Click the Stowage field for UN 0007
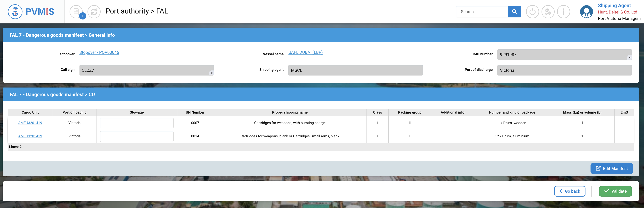Viewport: 644px width, 208px height. [137, 123]
